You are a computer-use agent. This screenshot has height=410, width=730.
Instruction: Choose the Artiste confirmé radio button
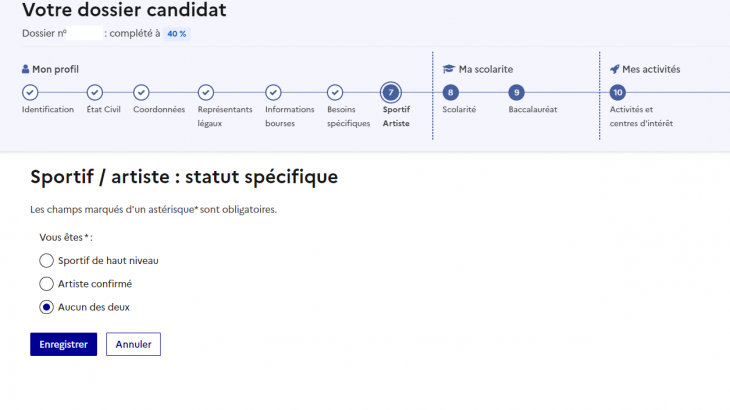46,284
